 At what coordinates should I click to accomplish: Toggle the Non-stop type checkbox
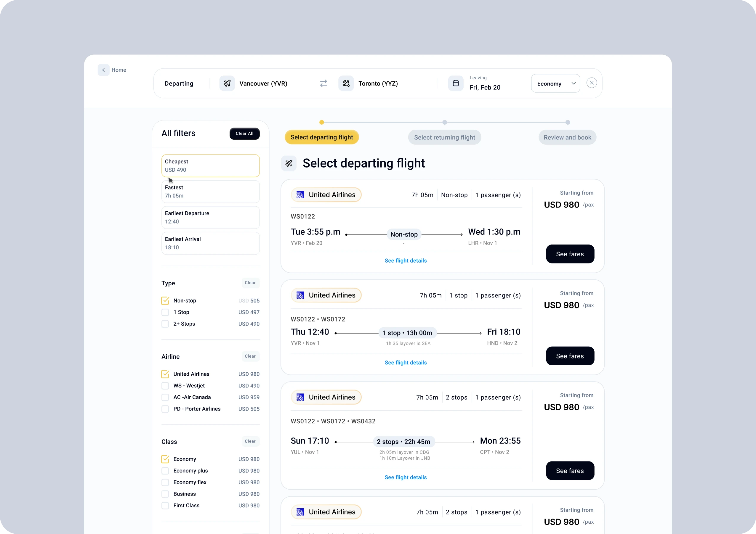tap(165, 300)
